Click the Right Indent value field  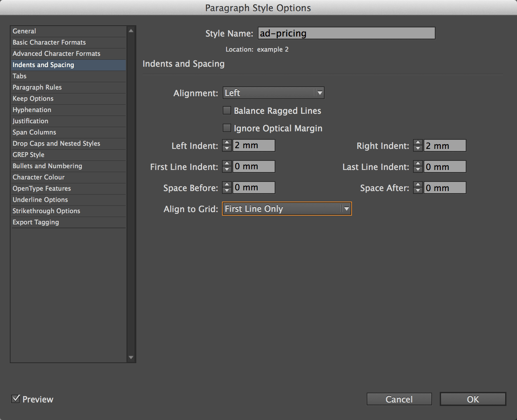coord(445,145)
